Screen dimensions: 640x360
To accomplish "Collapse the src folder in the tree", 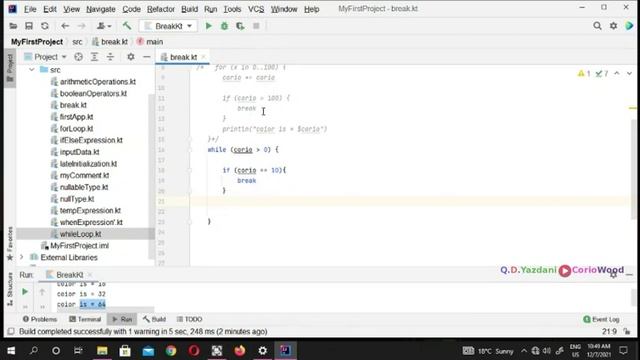I will click(x=32, y=70).
